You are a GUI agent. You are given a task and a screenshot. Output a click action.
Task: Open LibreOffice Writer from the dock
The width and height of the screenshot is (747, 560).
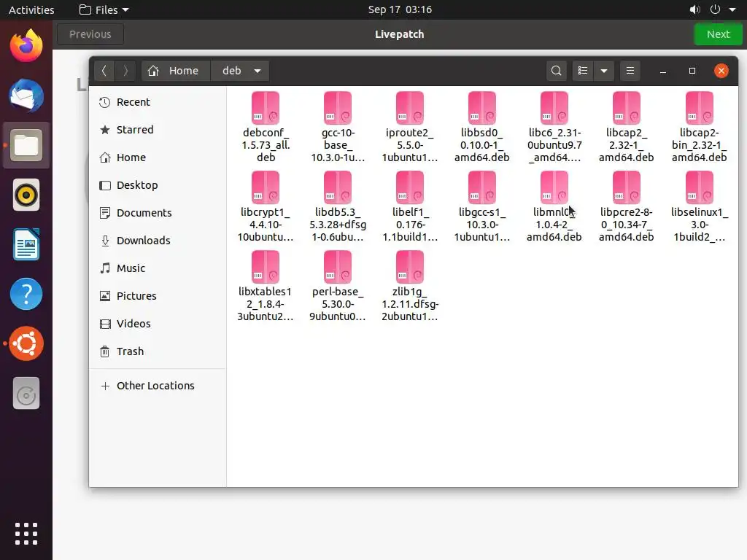pyautogui.click(x=26, y=244)
